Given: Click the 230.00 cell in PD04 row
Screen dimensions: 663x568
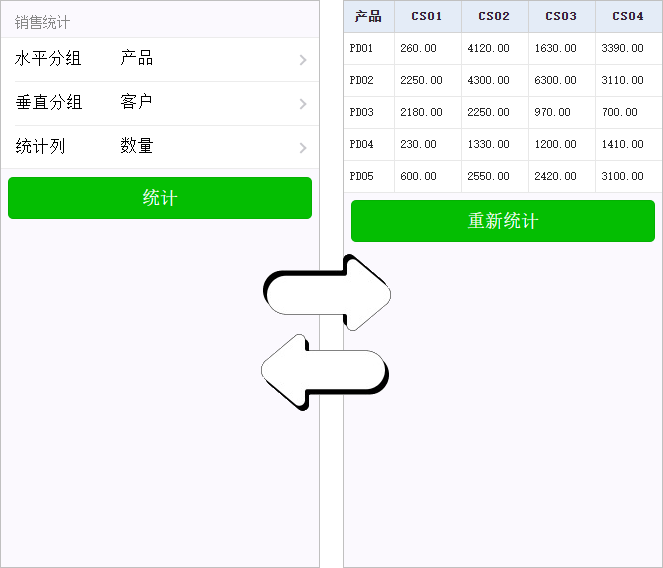Looking at the screenshot, I should coord(418,144).
